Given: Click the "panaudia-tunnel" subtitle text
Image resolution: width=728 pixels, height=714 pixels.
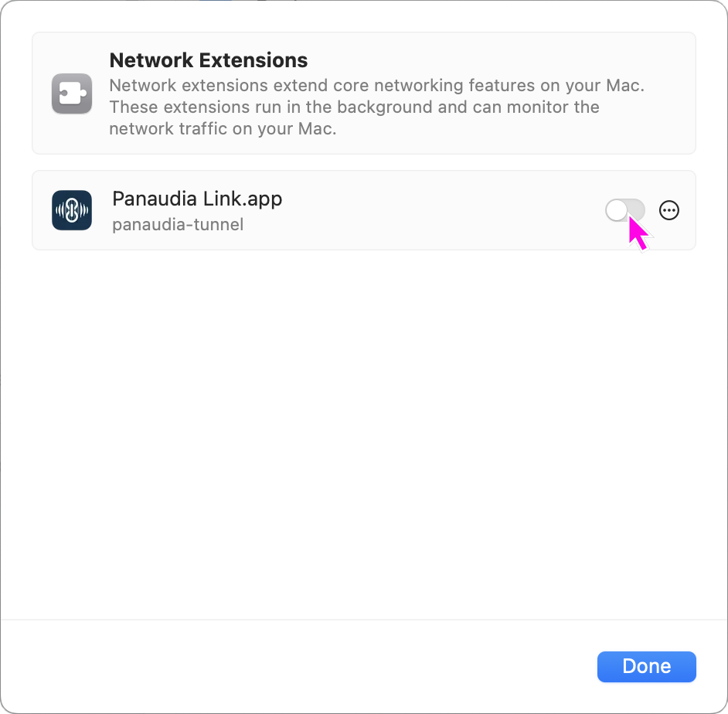Looking at the screenshot, I should tap(178, 225).
